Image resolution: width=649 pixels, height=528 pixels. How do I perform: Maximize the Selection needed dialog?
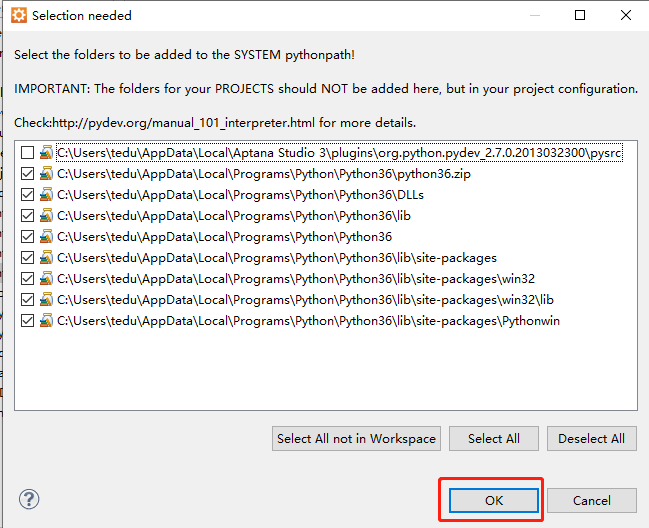(580, 16)
